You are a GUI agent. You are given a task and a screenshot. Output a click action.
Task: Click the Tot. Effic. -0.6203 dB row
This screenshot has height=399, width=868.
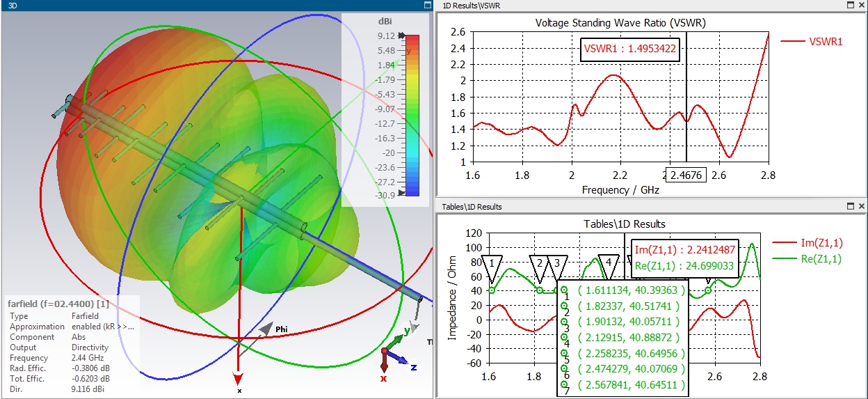60,379
